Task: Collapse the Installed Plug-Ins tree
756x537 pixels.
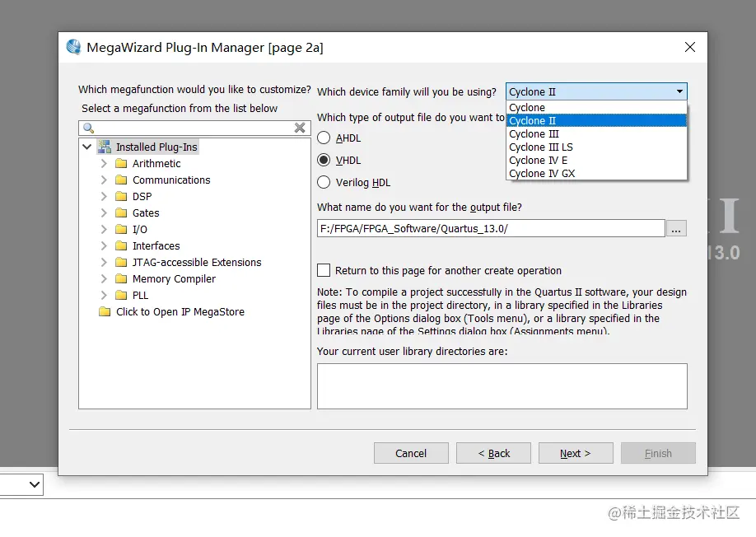Action: coord(87,147)
